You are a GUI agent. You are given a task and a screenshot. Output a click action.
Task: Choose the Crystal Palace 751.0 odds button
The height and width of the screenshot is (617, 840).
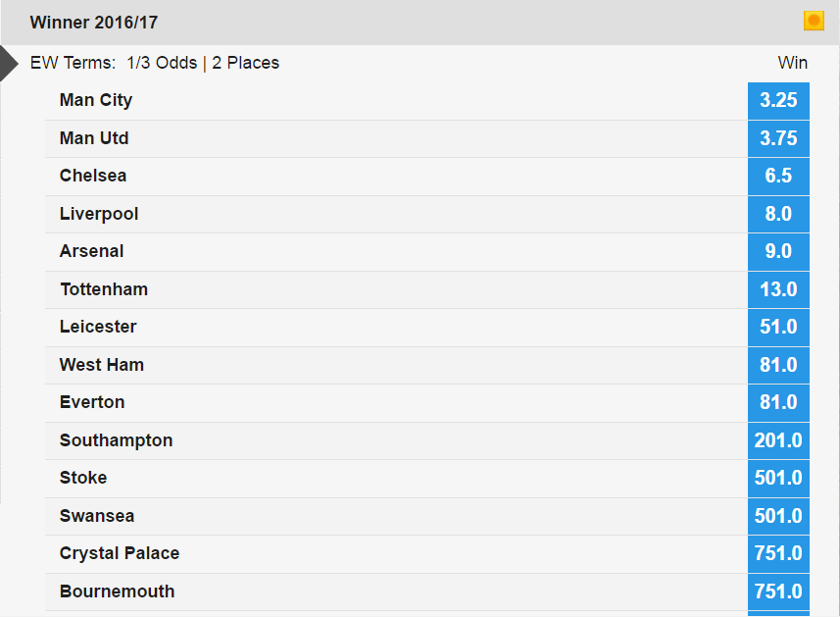click(778, 554)
